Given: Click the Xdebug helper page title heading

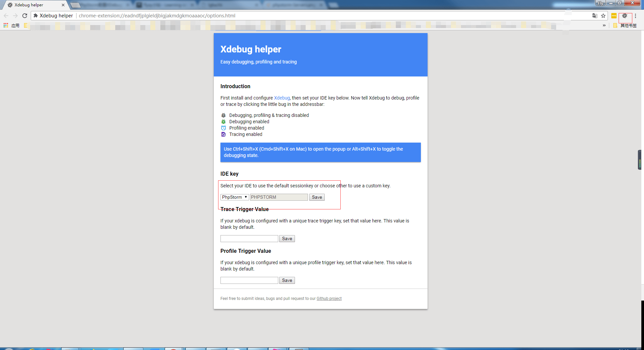Looking at the screenshot, I should tap(251, 49).
